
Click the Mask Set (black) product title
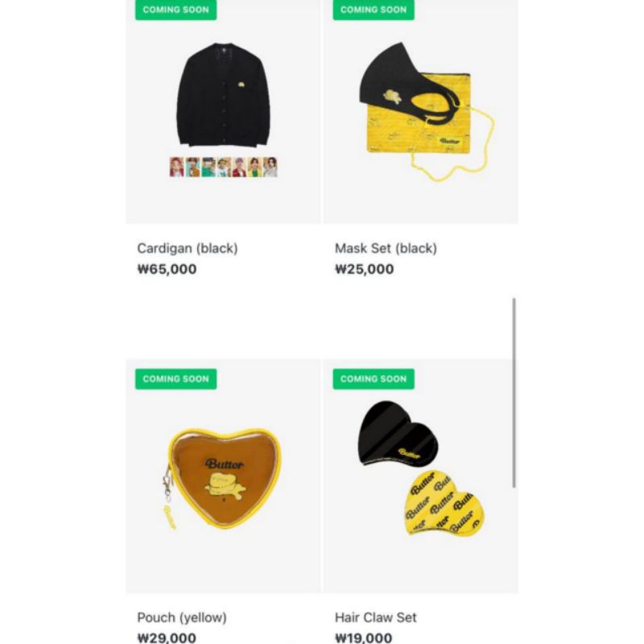click(x=386, y=249)
